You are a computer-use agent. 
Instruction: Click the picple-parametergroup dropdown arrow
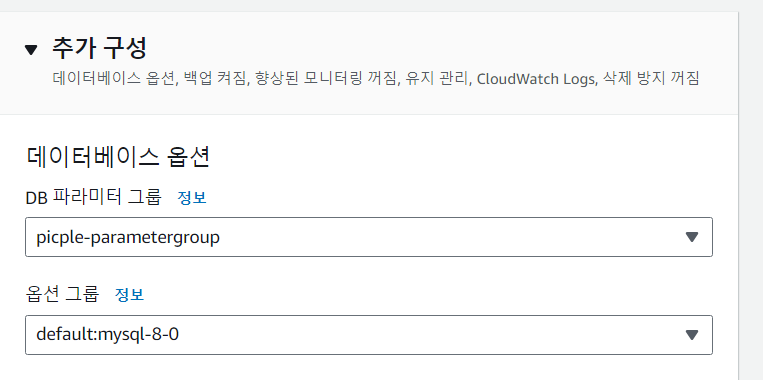click(x=691, y=237)
